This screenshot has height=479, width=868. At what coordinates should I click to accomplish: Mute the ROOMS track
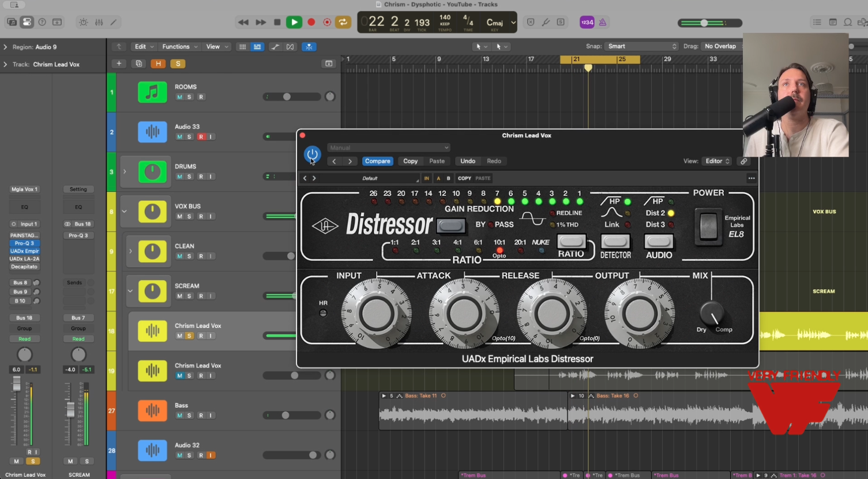tap(179, 97)
